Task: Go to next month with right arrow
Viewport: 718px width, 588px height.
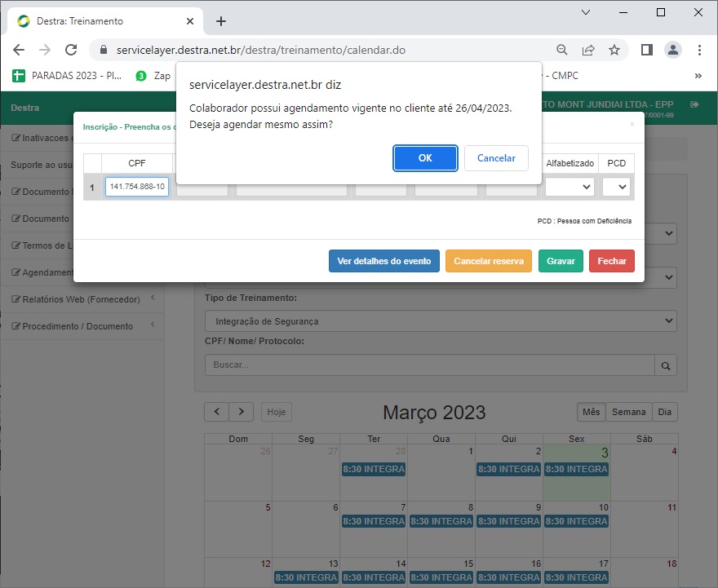Action: 242,412
